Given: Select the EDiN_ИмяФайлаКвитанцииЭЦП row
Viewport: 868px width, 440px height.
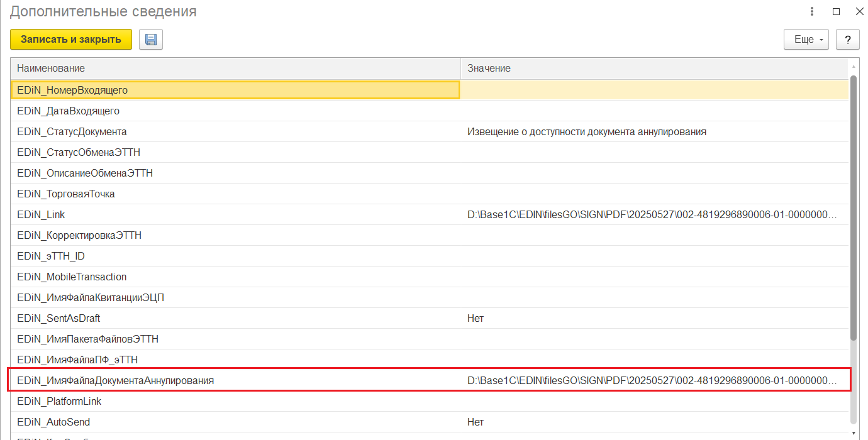Looking at the screenshot, I should 430,297.
